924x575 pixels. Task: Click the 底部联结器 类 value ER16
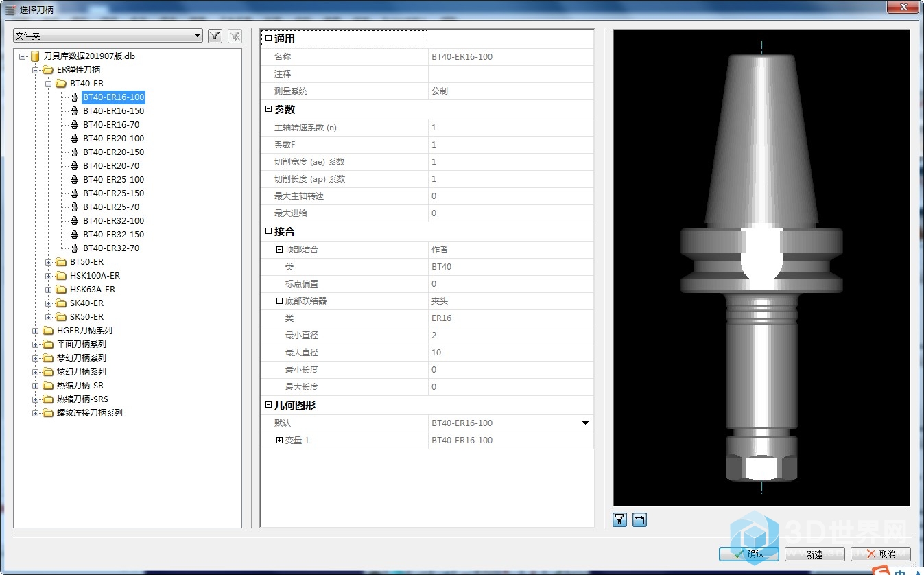tap(511, 318)
